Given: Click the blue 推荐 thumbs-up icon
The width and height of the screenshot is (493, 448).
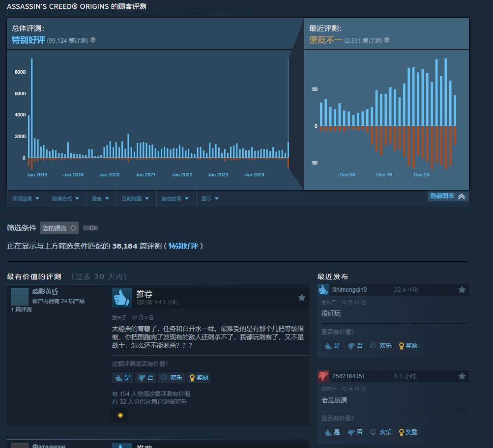Looking at the screenshot, I should pyautogui.click(x=121, y=297).
